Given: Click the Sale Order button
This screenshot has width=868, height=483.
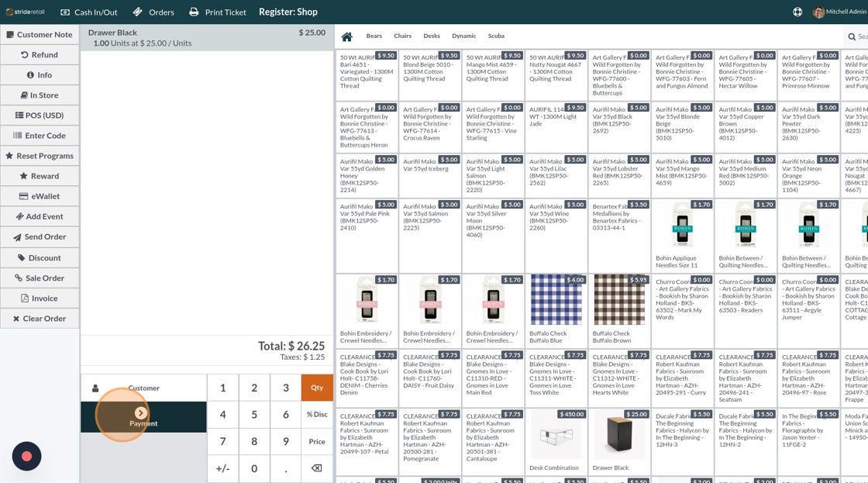Looking at the screenshot, I should [x=40, y=278].
